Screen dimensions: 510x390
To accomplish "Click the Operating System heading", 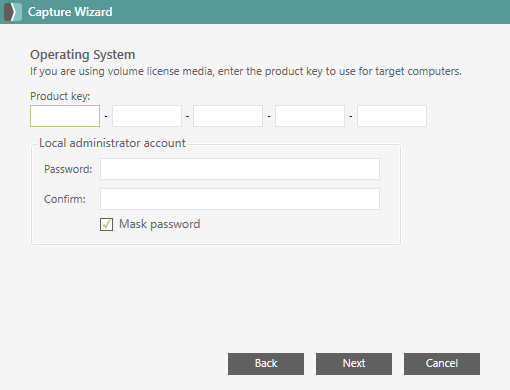I will tap(83, 55).
